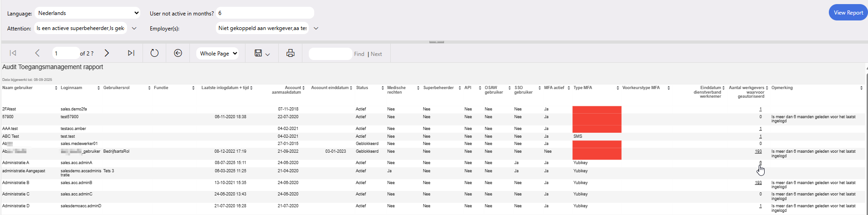Select the red MFA cell for sales.medewerker01

(x=597, y=144)
